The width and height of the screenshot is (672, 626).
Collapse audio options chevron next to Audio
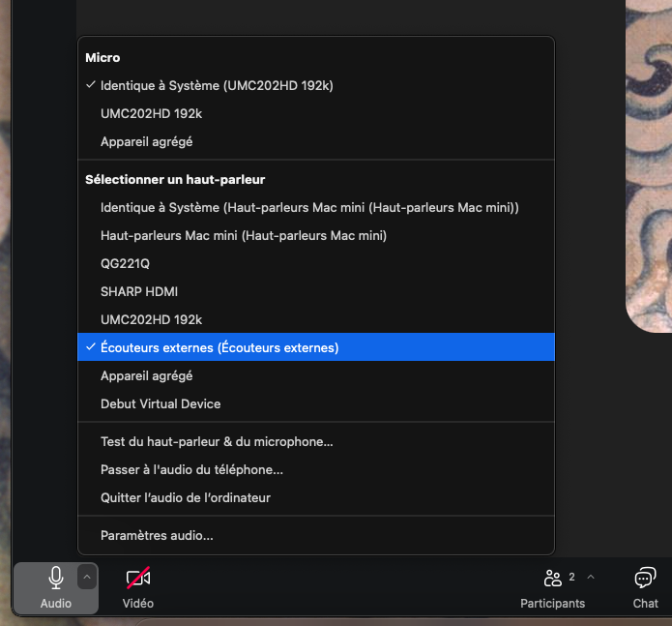pyautogui.click(x=87, y=578)
